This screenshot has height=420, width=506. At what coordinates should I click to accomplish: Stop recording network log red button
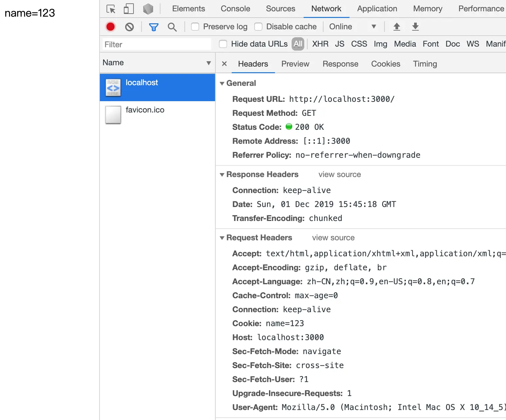pos(111,27)
